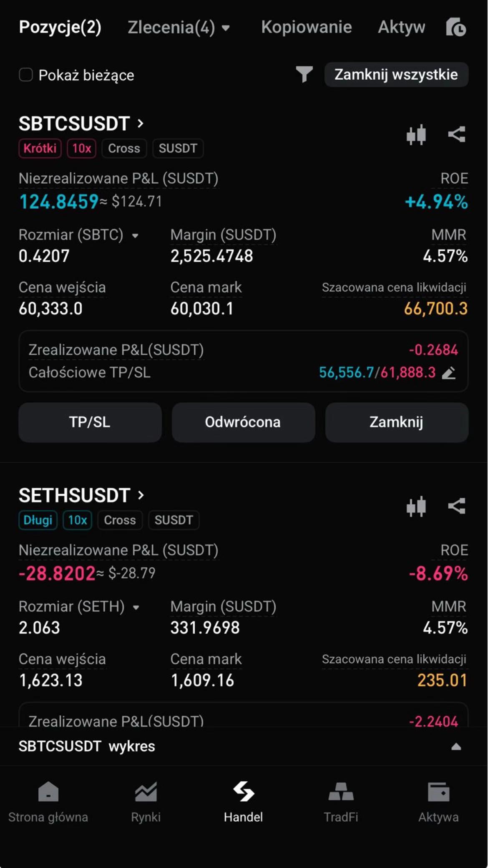This screenshot has width=488, height=868.
Task: Expand the SBTCSUSDT wykres chart panel
Action: 456,747
